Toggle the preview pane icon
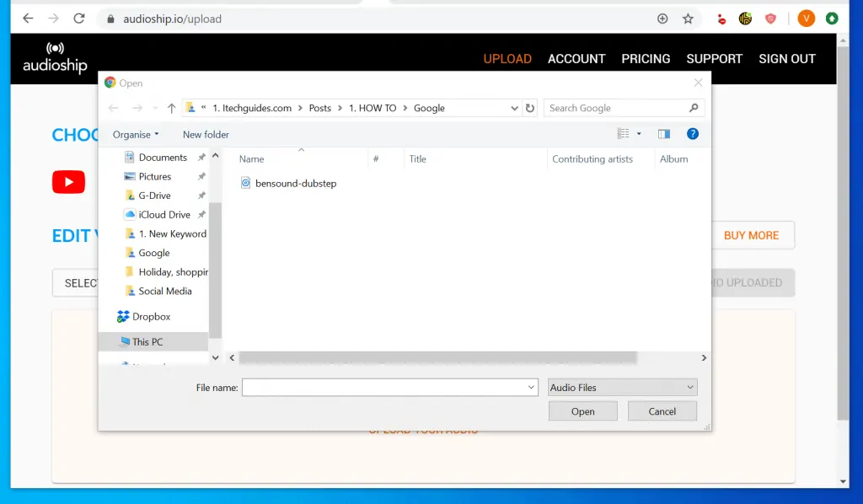This screenshot has width=863, height=504. [x=664, y=134]
